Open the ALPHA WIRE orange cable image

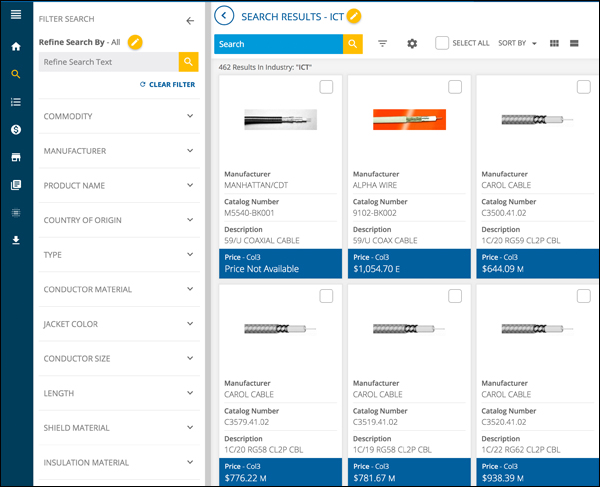(409, 119)
